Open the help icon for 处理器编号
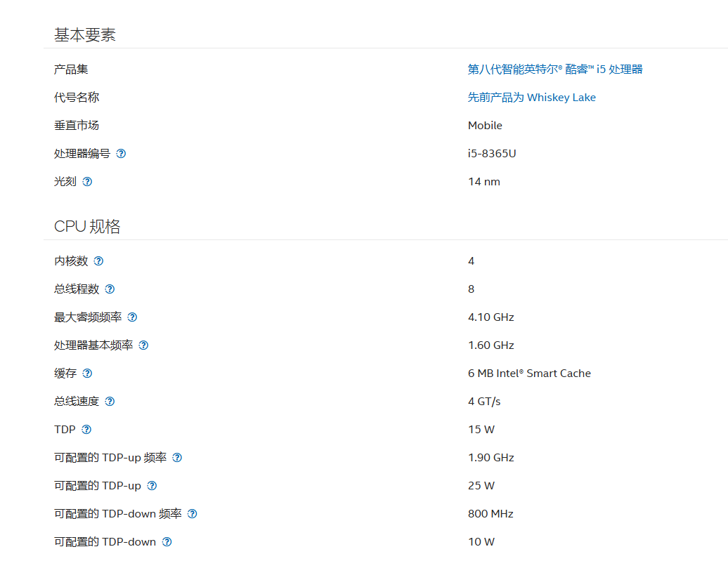 [x=121, y=154]
